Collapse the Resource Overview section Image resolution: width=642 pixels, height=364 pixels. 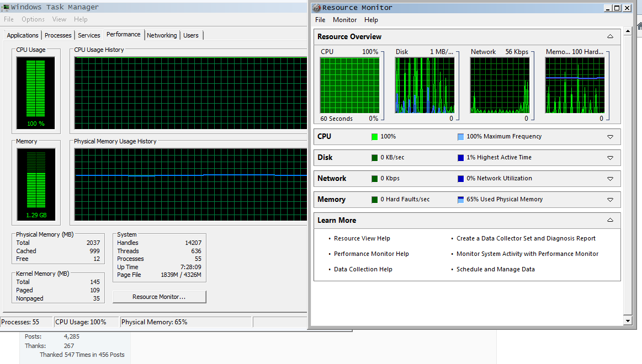[x=610, y=36]
